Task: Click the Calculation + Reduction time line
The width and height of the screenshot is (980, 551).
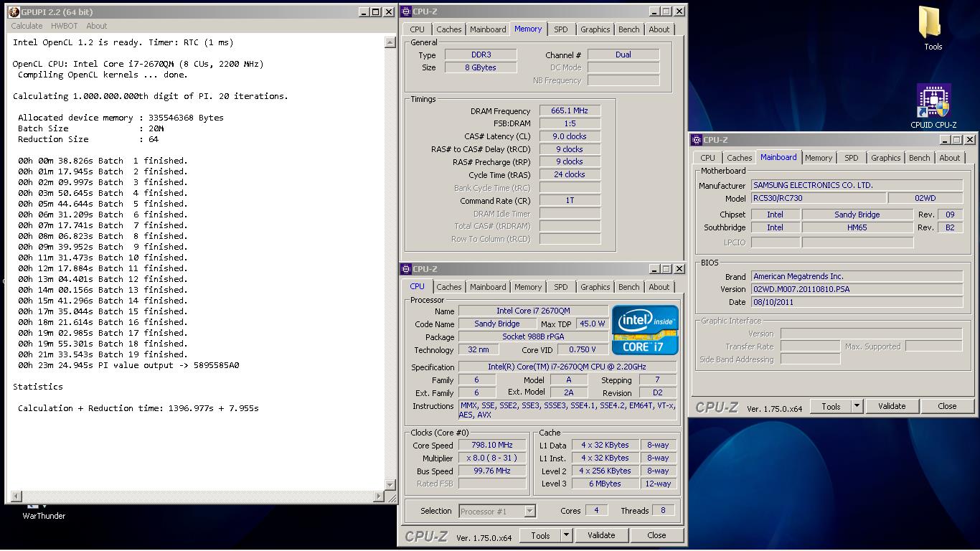Action: click(138, 408)
